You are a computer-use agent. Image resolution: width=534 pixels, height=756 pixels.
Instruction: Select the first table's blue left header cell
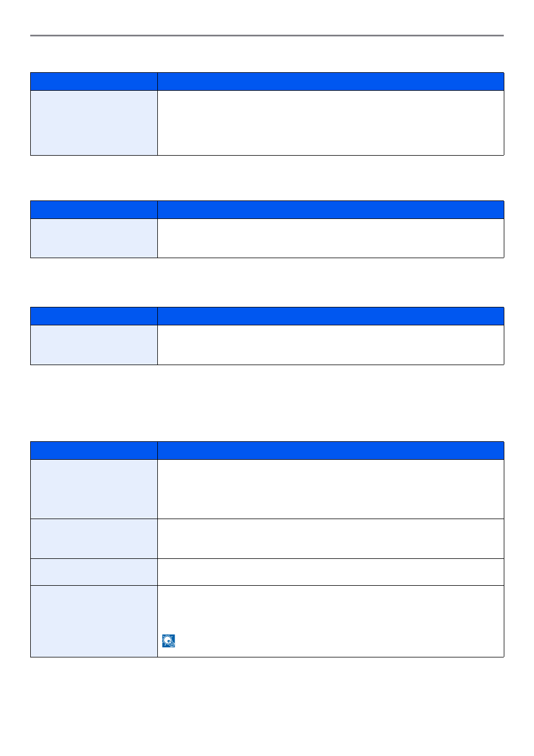[94, 82]
